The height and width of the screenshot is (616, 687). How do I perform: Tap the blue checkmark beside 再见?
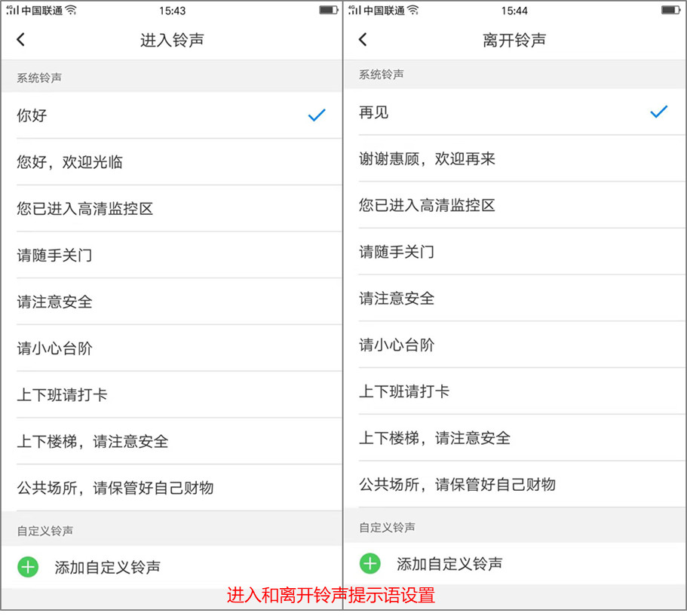click(658, 112)
